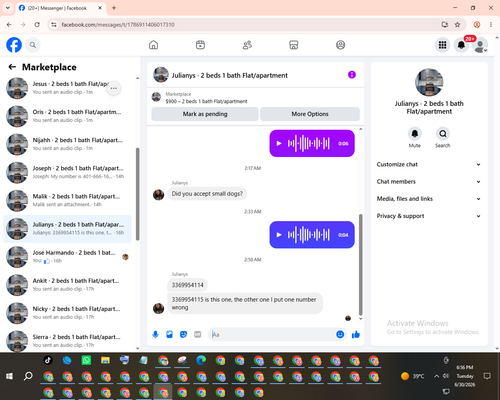Open the Ankit conversation
This screenshot has width=500, height=400.
tap(67, 285)
